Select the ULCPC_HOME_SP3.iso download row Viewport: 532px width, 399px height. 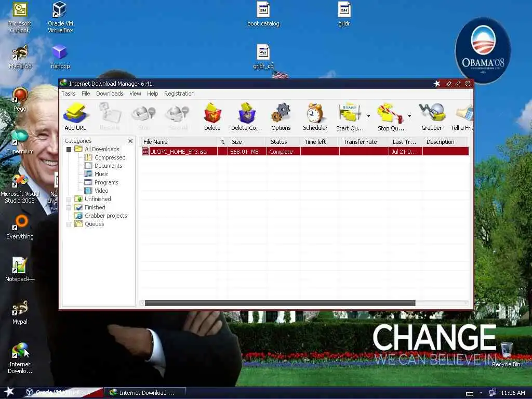pyautogui.click(x=304, y=152)
